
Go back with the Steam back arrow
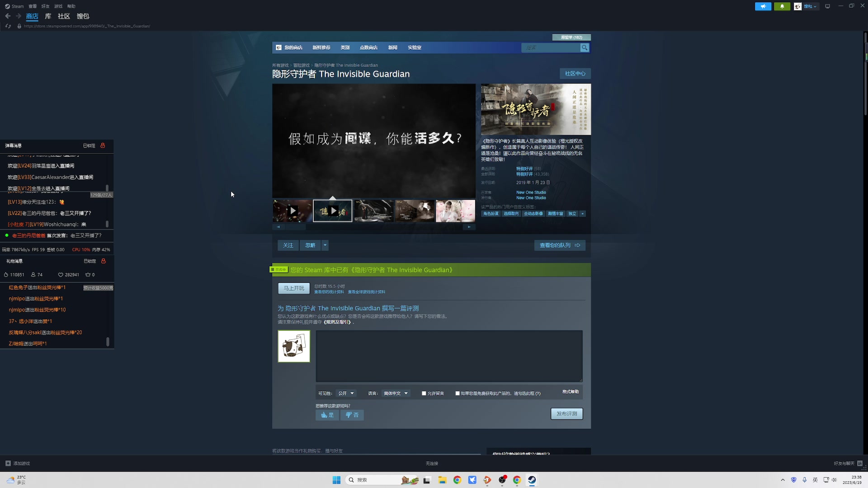pos(8,16)
